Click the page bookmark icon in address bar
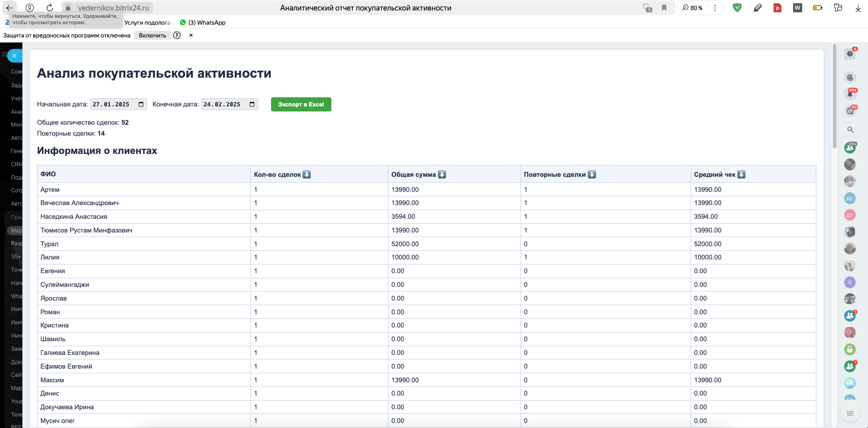868x428 pixels. (x=664, y=8)
